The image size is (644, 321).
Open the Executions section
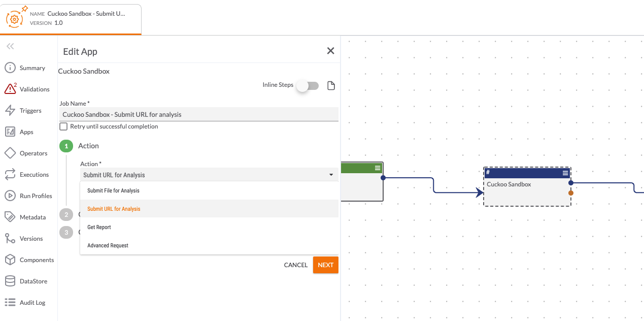[35, 175]
